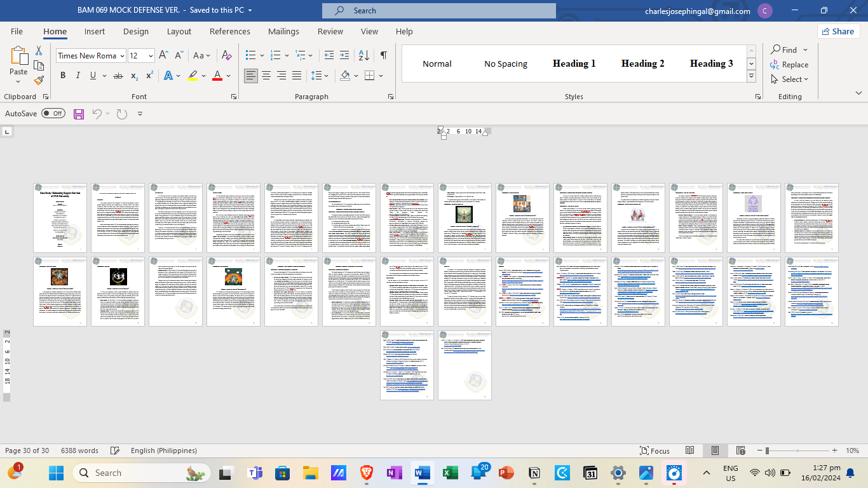Save the document with the floppy disk icon
Screen dimensions: 868x488
pyautogui.click(x=79, y=114)
